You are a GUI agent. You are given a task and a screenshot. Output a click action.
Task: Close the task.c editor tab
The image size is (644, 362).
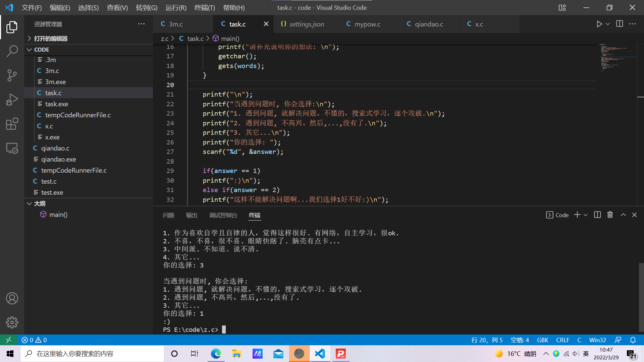266,24
